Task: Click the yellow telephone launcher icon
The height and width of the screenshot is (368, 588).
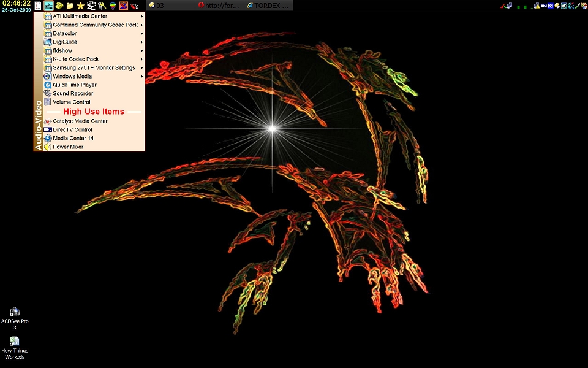Action: 59,6
